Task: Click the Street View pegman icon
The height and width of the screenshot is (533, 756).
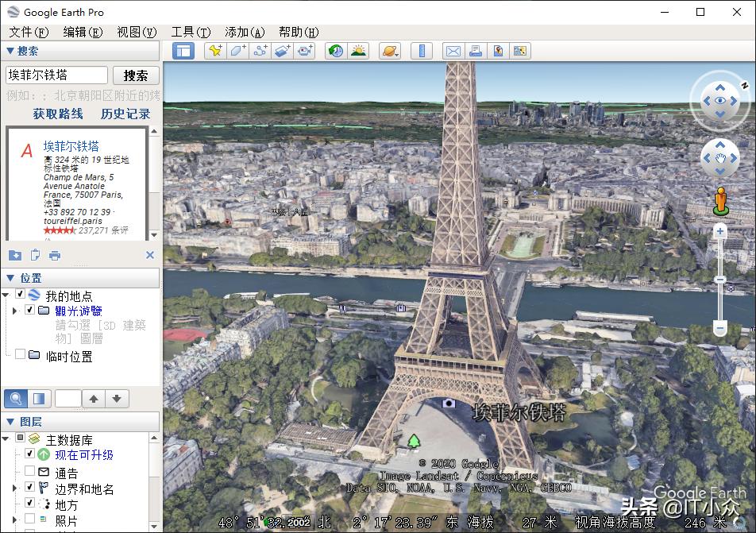Action: coord(720,201)
